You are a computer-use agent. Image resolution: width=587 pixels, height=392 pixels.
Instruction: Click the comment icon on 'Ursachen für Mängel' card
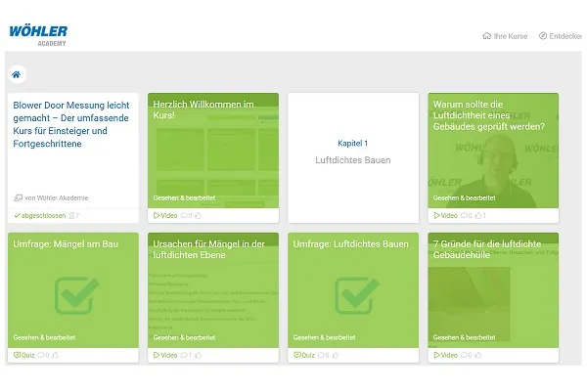185,355
